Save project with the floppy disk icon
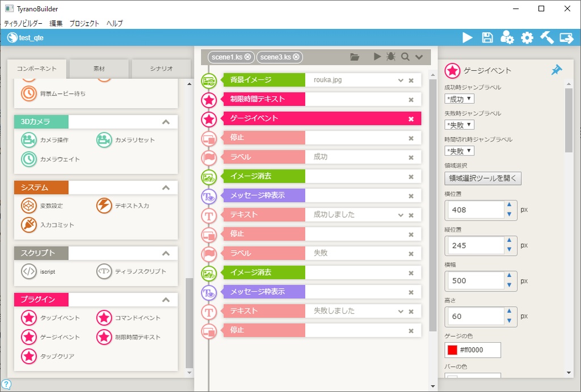 pos(487,37)
